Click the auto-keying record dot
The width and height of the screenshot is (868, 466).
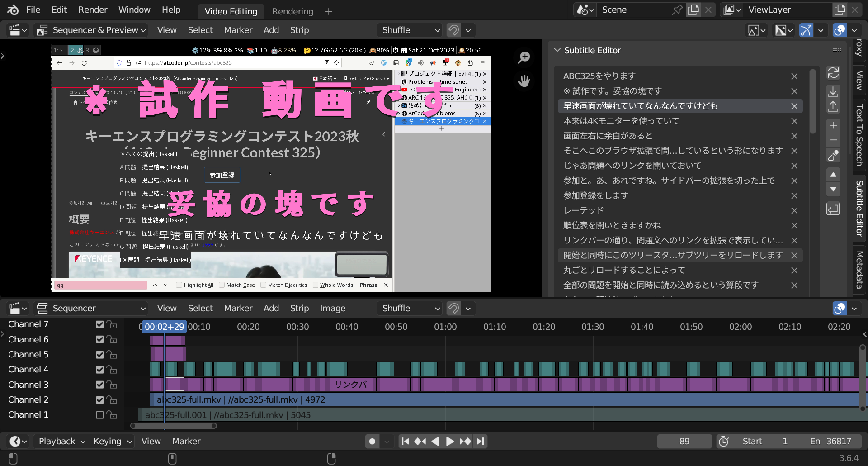[x=372, y=442]
